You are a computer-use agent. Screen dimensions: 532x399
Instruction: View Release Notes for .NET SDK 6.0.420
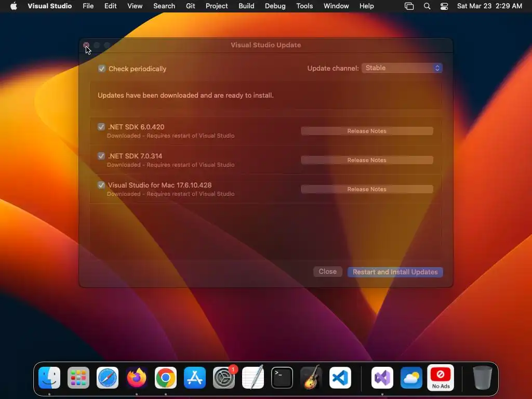point(367,131)
